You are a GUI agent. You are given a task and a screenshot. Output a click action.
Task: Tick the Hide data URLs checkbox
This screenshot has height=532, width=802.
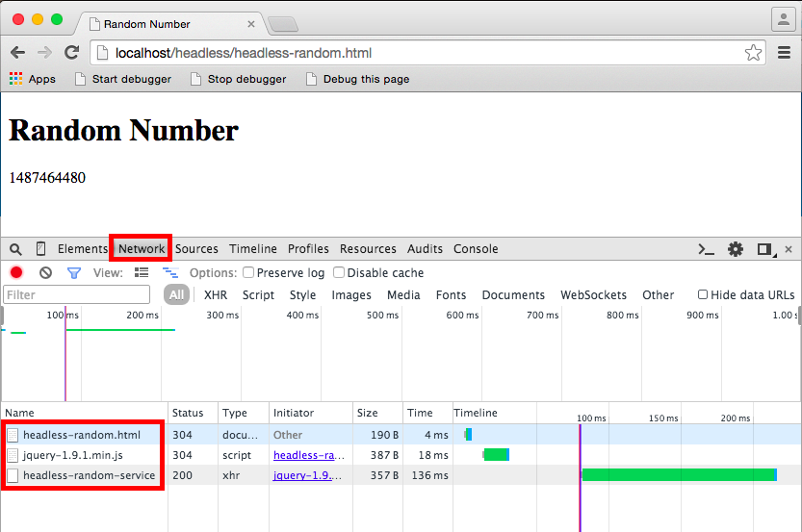703,294
